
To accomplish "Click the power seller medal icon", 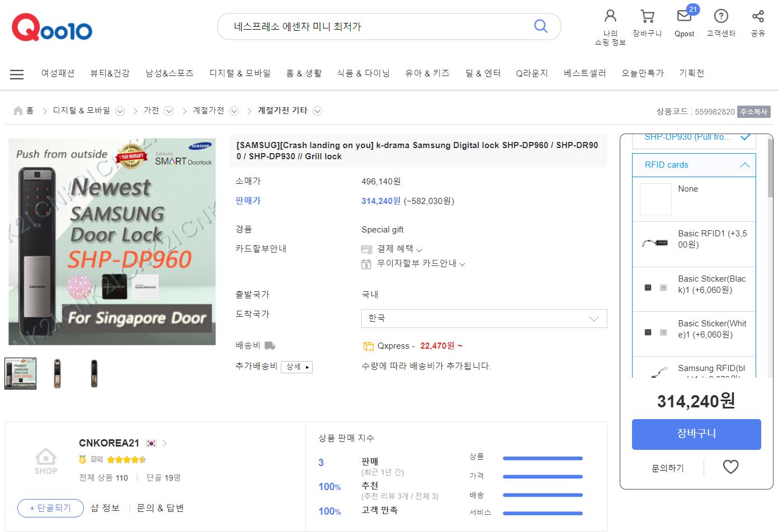I will coord(83,459).
